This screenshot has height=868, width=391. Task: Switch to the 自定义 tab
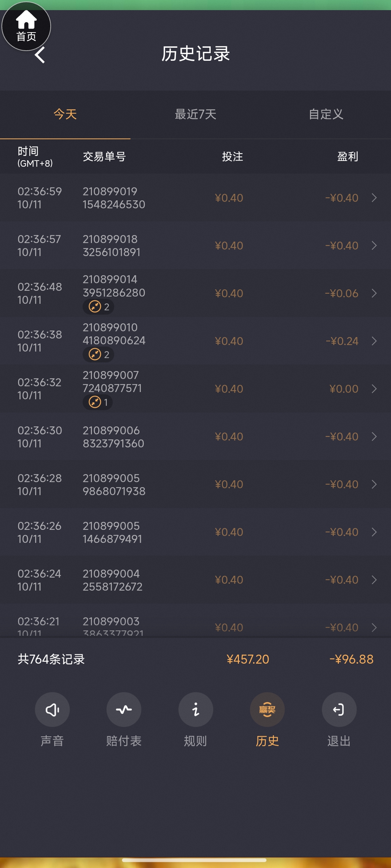326,114
